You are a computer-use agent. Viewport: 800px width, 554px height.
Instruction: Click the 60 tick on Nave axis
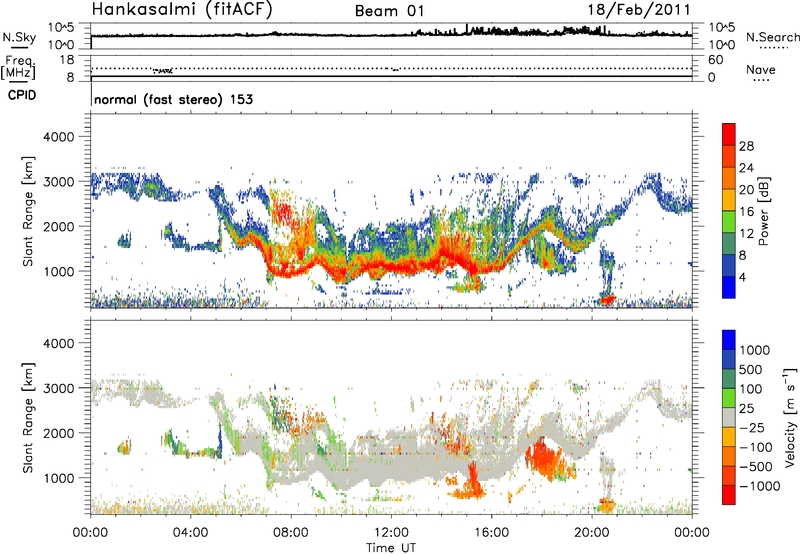715,60
